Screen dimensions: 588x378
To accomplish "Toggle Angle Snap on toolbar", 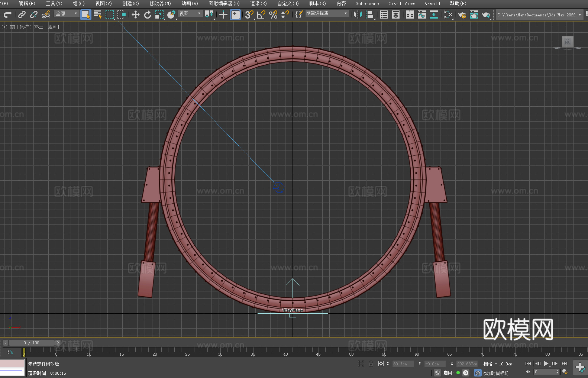I will point(261,14).
